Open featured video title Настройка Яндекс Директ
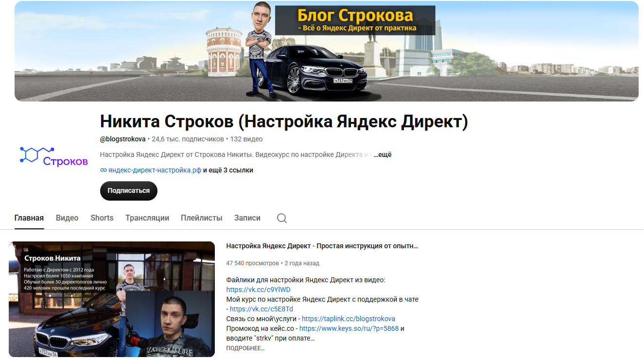Viewport: 644px width, 359px height. tap(322, 246)
